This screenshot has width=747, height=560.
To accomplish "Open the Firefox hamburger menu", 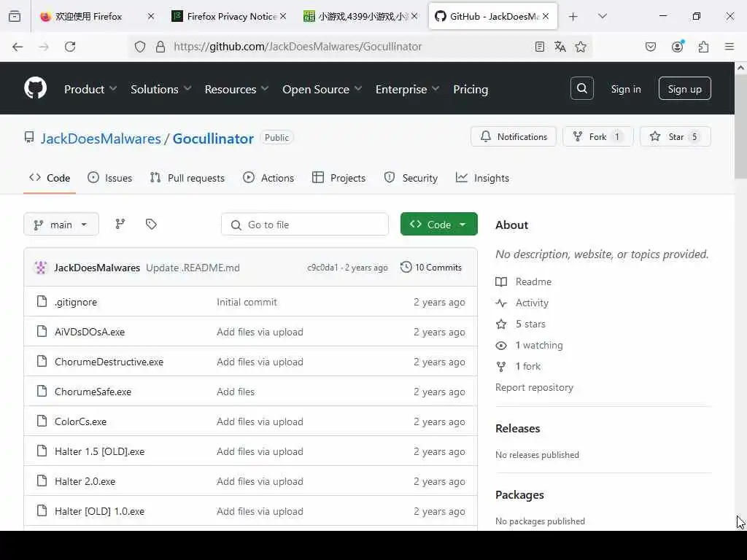I will click(729, 47).
